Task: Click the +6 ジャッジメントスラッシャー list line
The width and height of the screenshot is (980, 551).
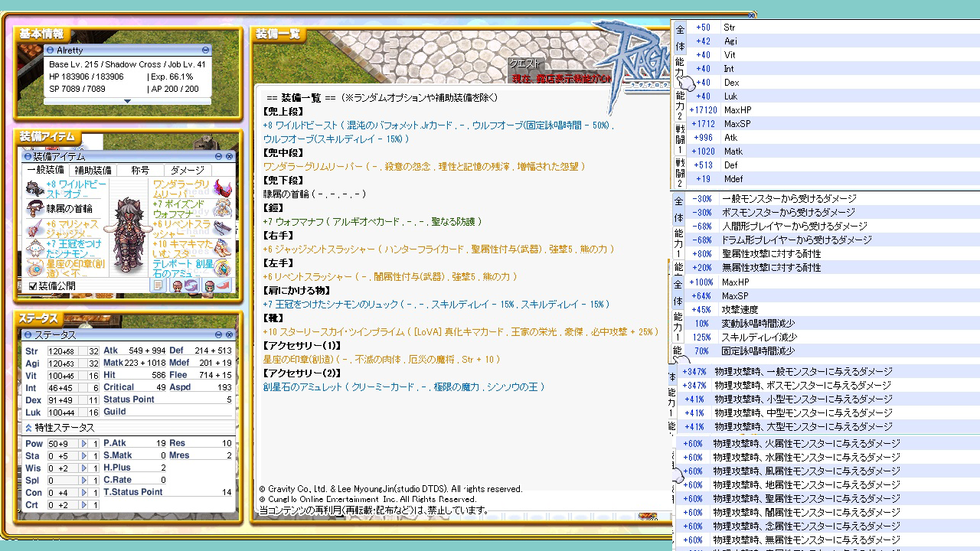Action: click(x=439, y=249)
